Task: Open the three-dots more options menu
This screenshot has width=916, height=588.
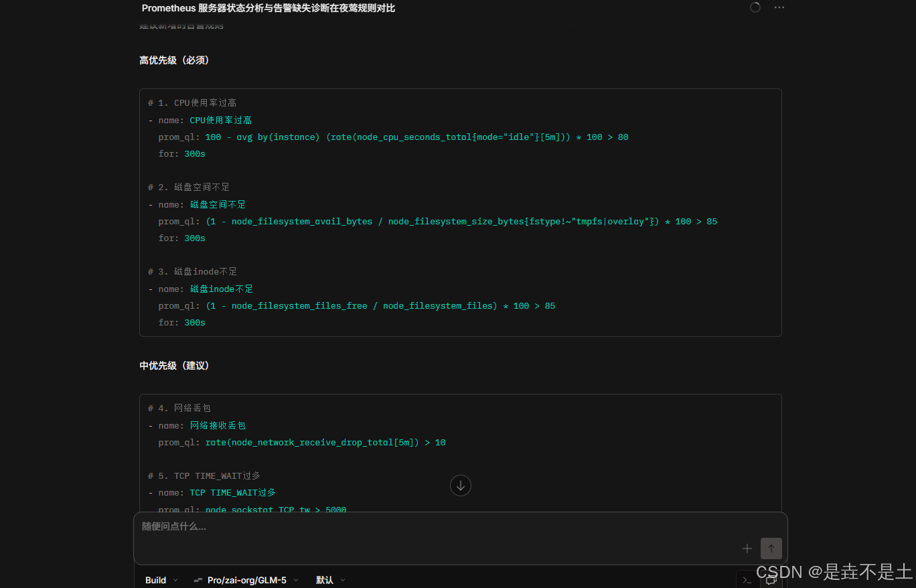Action: click(x=779, y=7)
